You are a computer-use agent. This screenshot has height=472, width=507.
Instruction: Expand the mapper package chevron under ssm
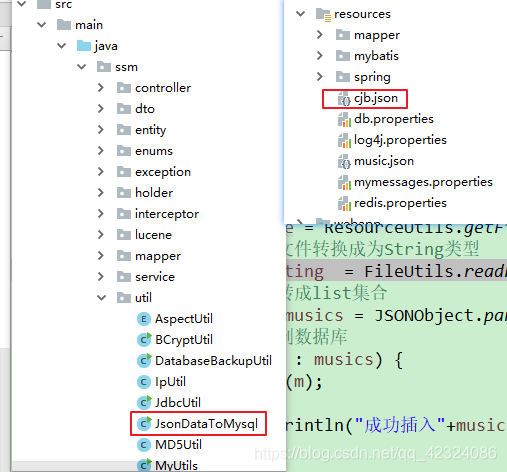coord(101,256)
